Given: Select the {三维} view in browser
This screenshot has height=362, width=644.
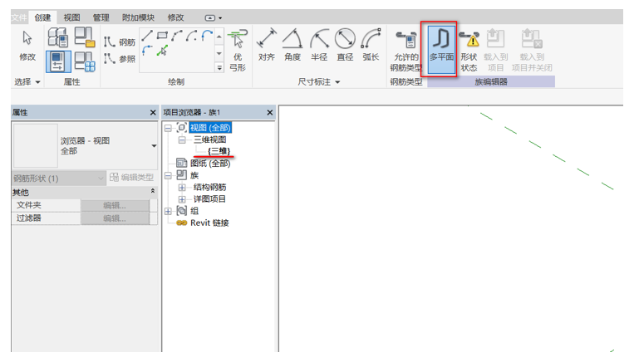Looking at the screenshot, I should click(x=220, y=151).
